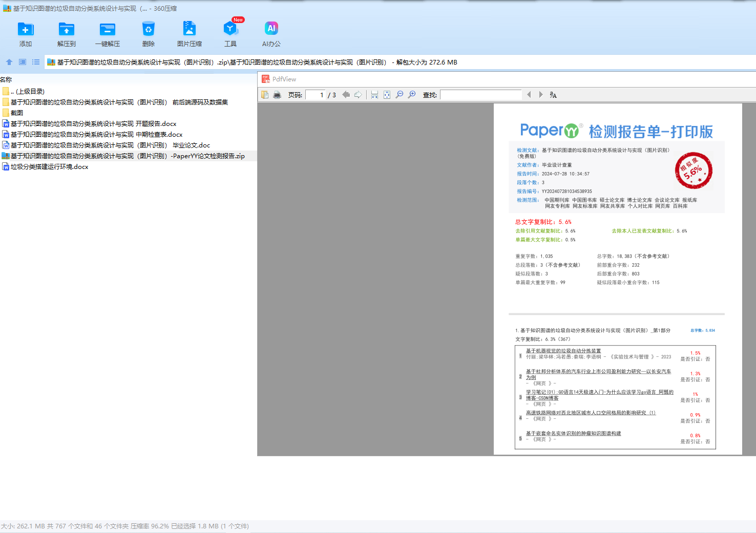Viewport: 756px width, 533px height.
Task: Select the 垃圾分类搭建运行环境.docx file
Action: 129,166
